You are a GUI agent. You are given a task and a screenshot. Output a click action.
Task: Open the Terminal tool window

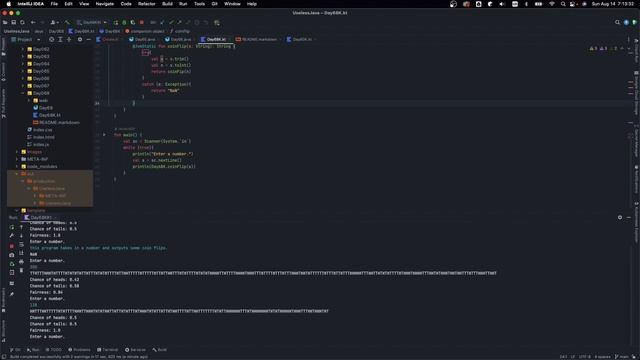tap(108, 350)
